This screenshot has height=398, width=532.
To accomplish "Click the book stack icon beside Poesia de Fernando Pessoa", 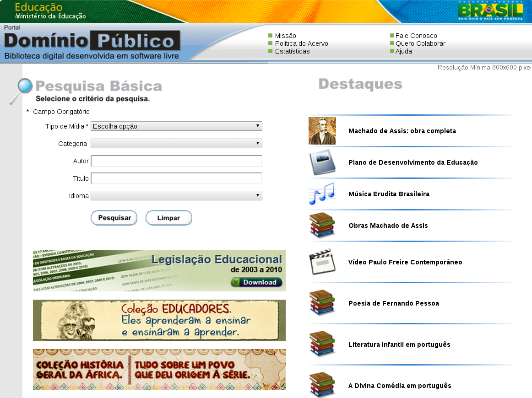I will [322, 303].
